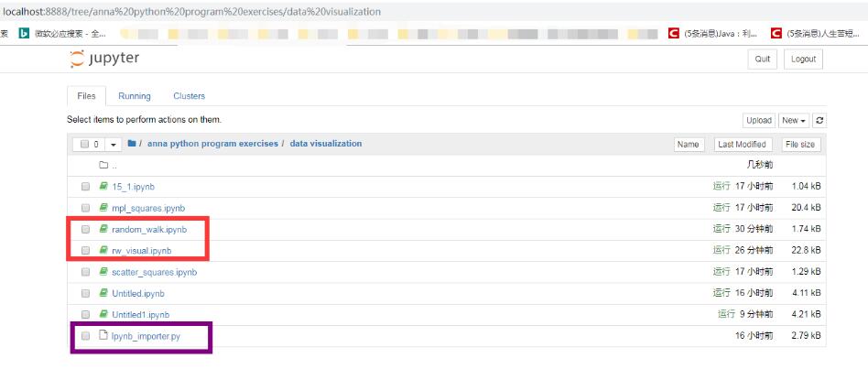Open the Untitled1.ipynb notebook

(x=141, y=315)
